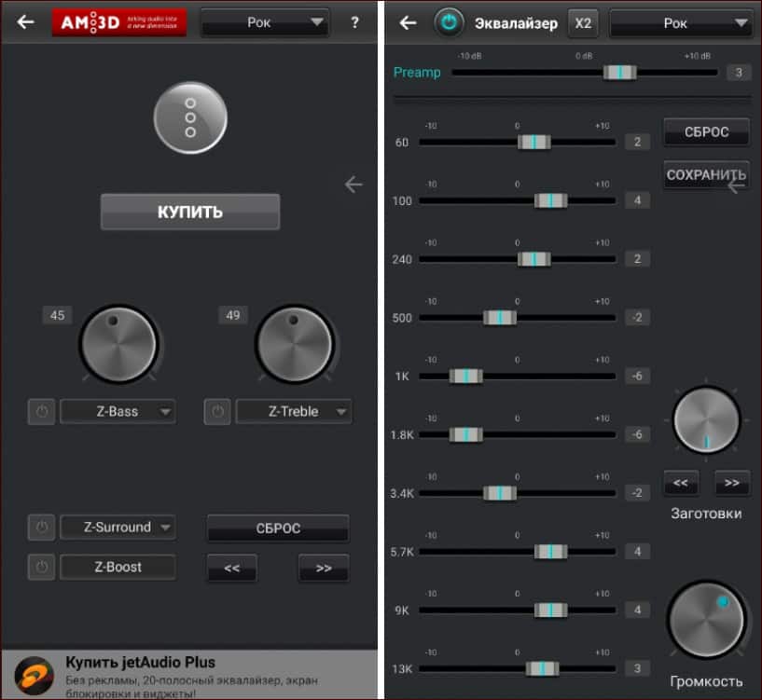
Task: Click the Заготовки presets knob
Action: pyautogui.click(x=706, y=419)
